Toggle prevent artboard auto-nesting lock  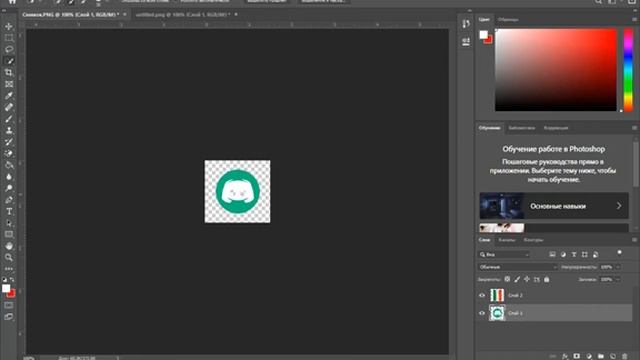(536, 280)
